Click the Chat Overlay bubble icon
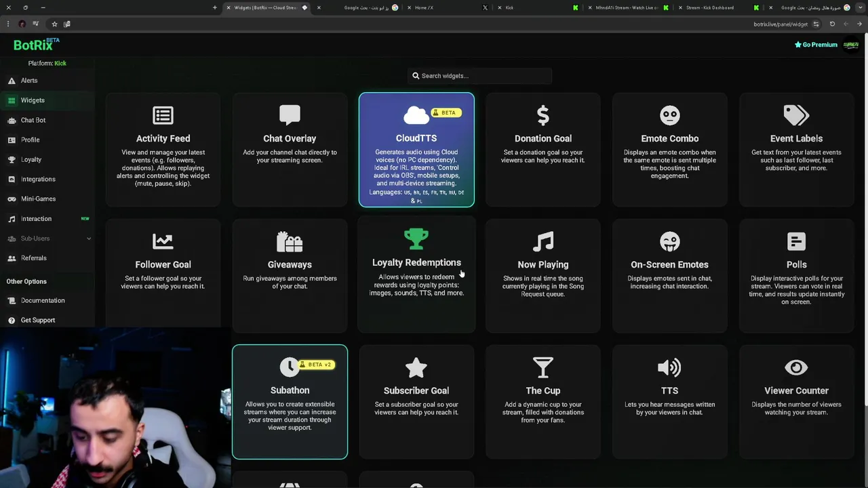Image resolution: width=868 pixels, height=488 pixels. [x=290, y=115]
